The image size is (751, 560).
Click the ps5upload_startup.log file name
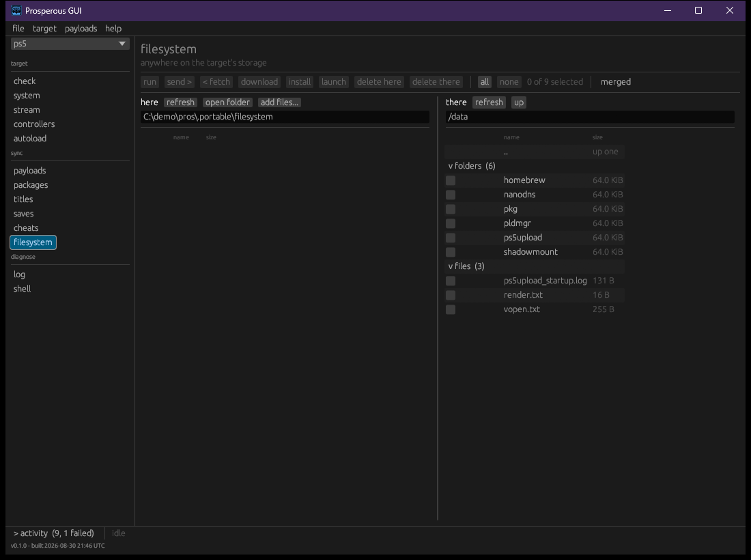(545, 281)
